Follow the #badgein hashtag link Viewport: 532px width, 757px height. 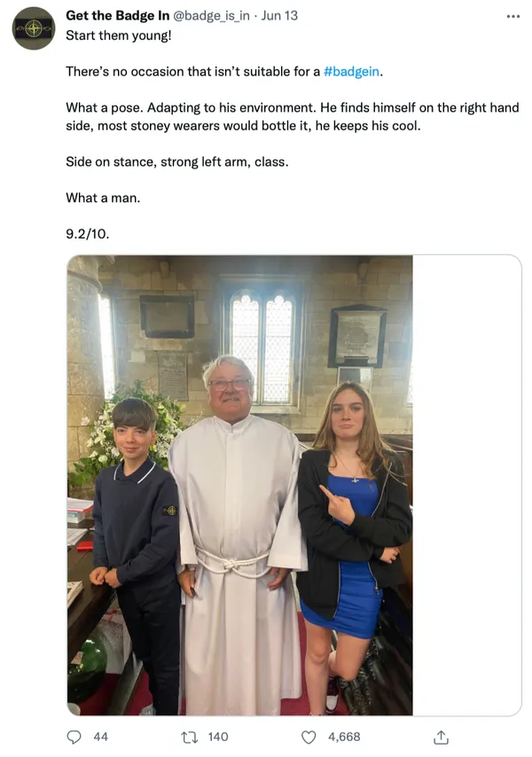352,70
